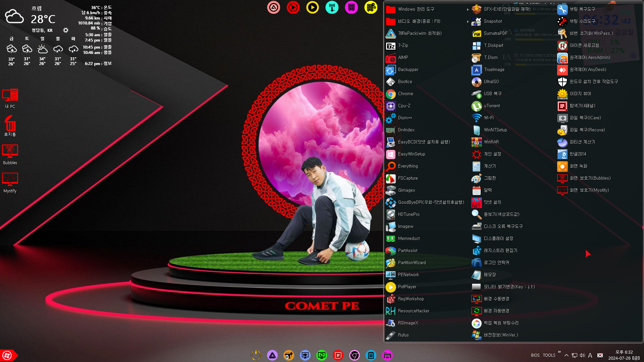Click the 청담동, KR weather location
This screenshot has width=644, height=362.
pos(42,30)
